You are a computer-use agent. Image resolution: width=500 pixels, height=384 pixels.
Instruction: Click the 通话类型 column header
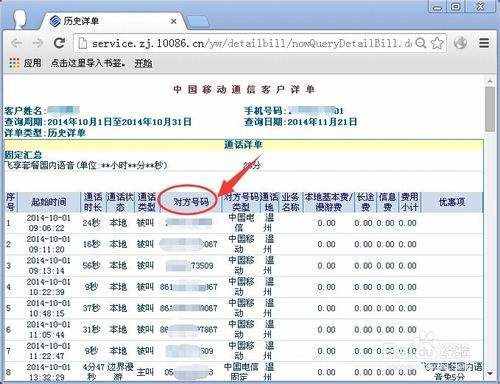pos(147,202)
